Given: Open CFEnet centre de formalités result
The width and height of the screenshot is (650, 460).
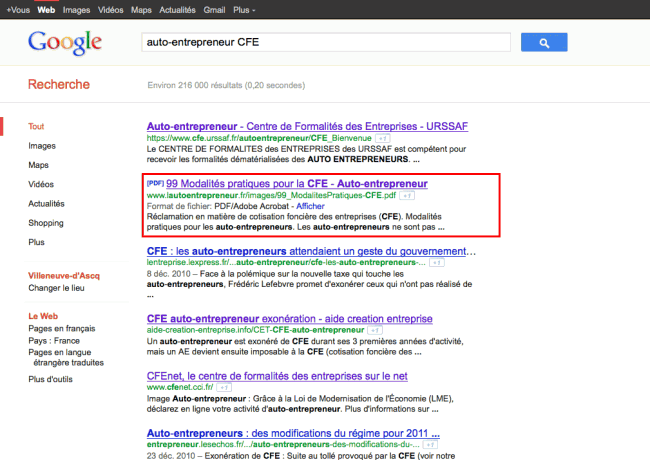Looking at the screenshot, I should (x=277, y=376).
